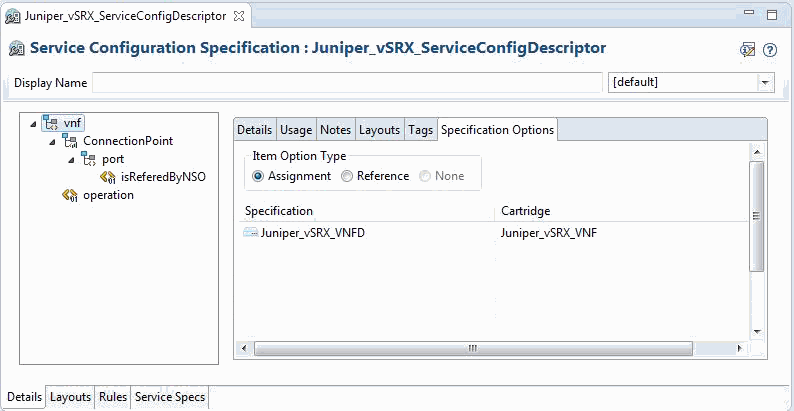Click the ConnectionPoint node icon

[x=70, y=141]
